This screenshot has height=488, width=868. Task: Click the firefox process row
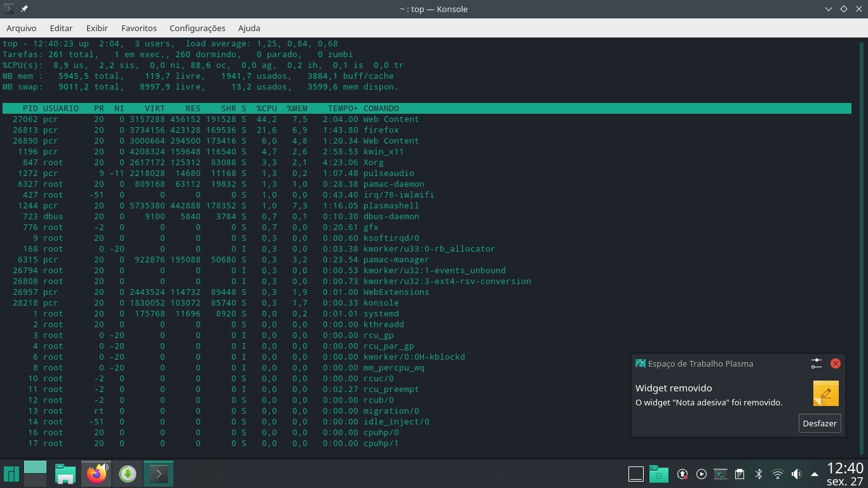click(427, 130)
